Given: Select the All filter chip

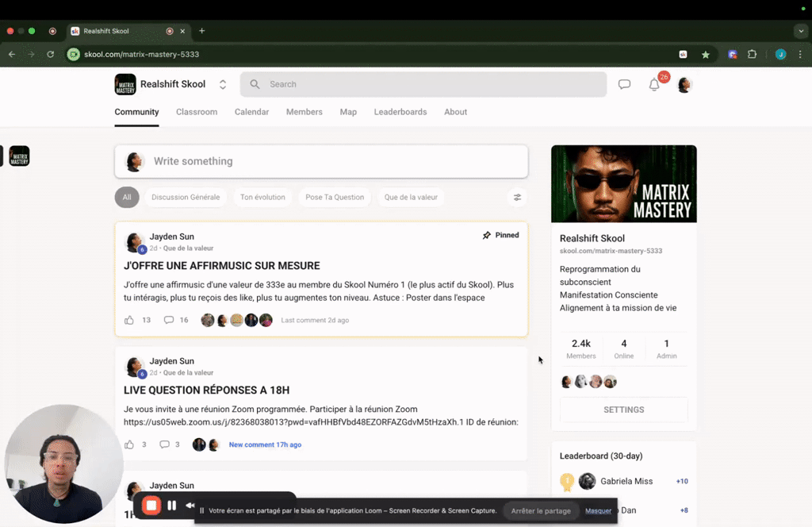Looking at the screenshot, I should pyautogui.click(x=127, y=198).
